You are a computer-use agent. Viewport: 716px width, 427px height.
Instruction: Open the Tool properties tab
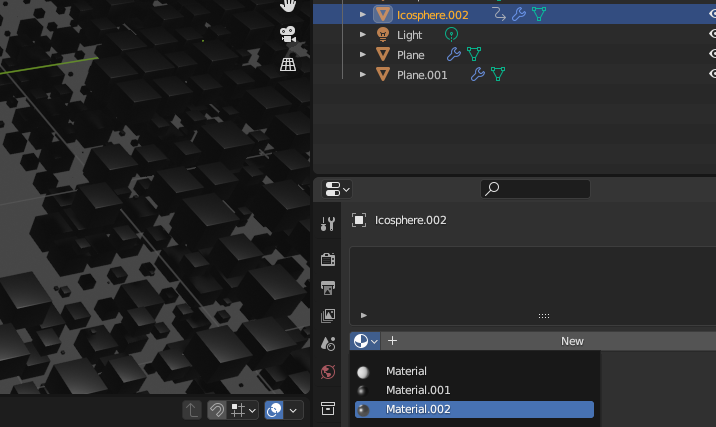(328, 224)
